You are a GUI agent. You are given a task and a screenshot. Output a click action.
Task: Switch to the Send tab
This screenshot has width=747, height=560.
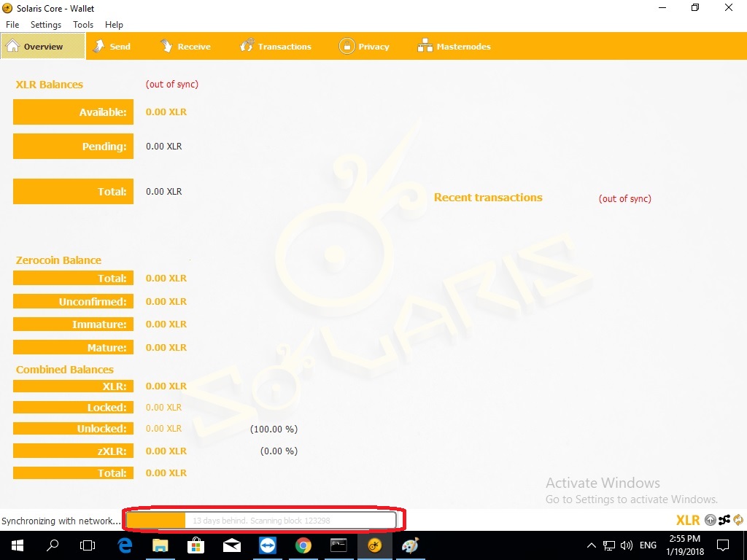pos(112,46)
